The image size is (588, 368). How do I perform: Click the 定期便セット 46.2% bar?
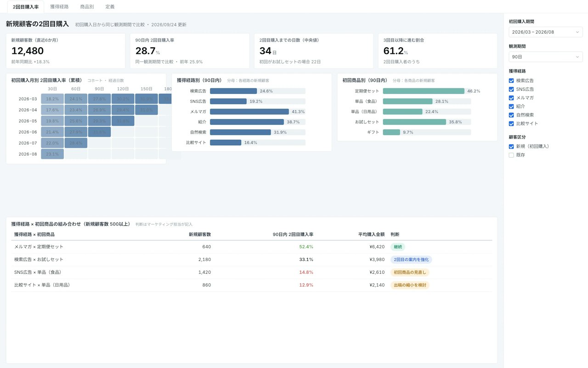pyautogui.click(x=424, y=91)
